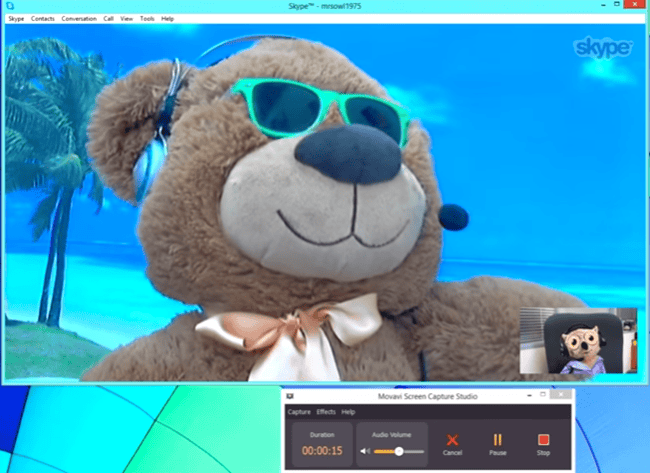This screenshot has height=473, width=650.
Task: Click the Movavi app icon in title bar
Action: 290,396
